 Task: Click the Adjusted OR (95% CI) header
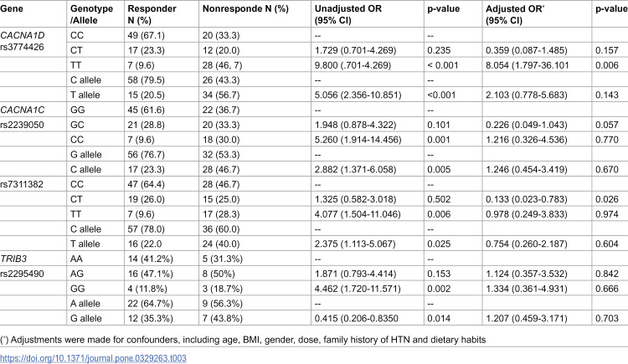coord(515,14)
